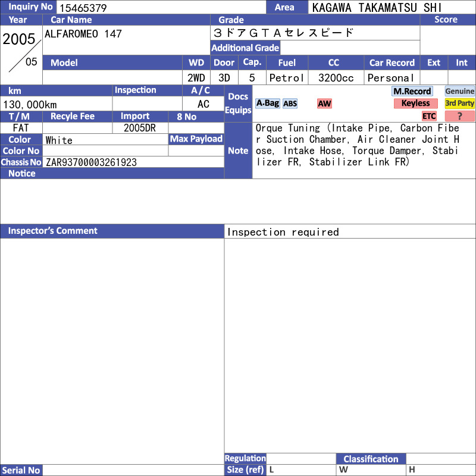Click the ETC equipment badge
Screen dimensions: 476x476
click(429, 116)
